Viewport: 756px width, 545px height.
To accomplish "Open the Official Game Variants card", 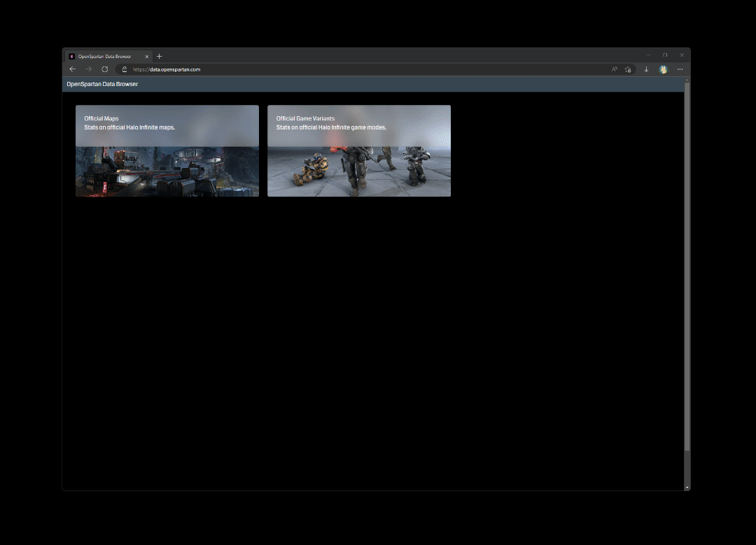I will click(359, 151).
